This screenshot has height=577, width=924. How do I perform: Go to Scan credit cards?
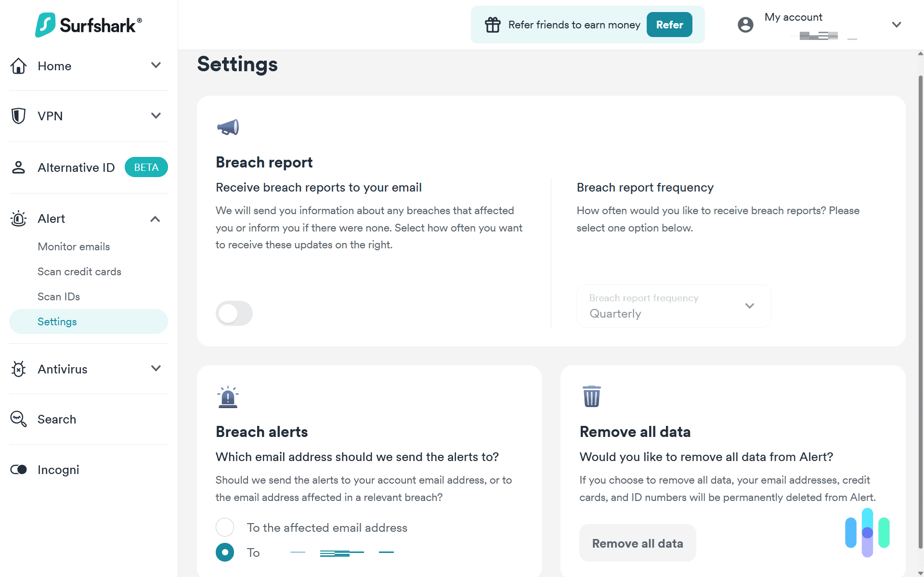[x=79, y=271]
